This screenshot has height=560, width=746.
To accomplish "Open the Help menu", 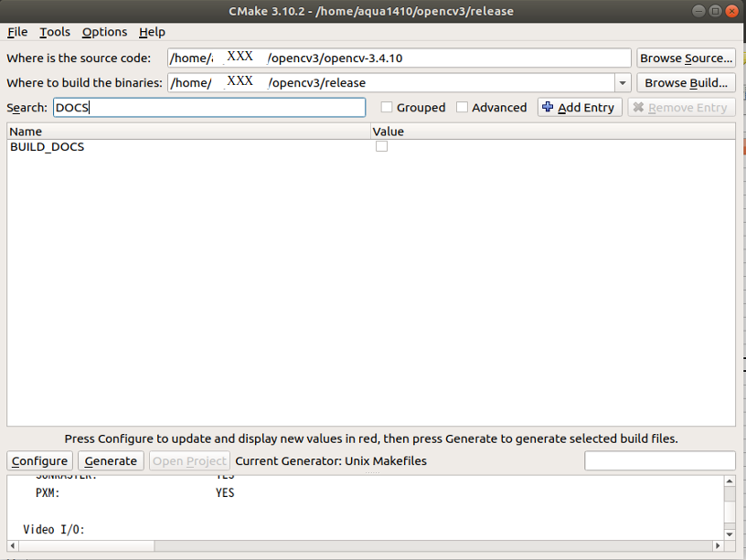I will point(152,32).
